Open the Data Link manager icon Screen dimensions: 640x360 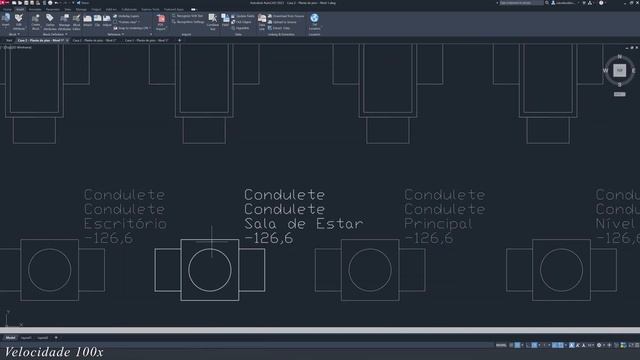[262, 22]
